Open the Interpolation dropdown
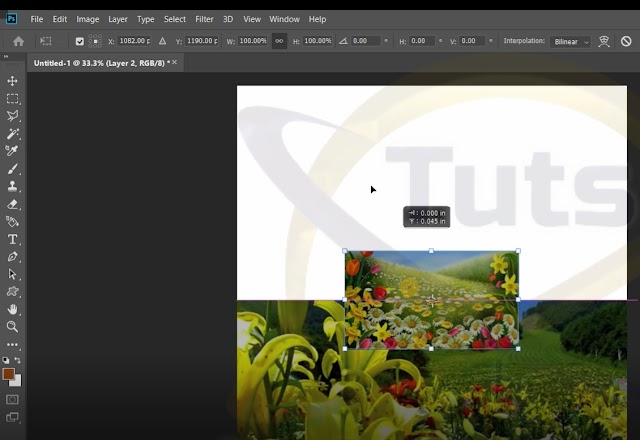 [x=570, y=42]
